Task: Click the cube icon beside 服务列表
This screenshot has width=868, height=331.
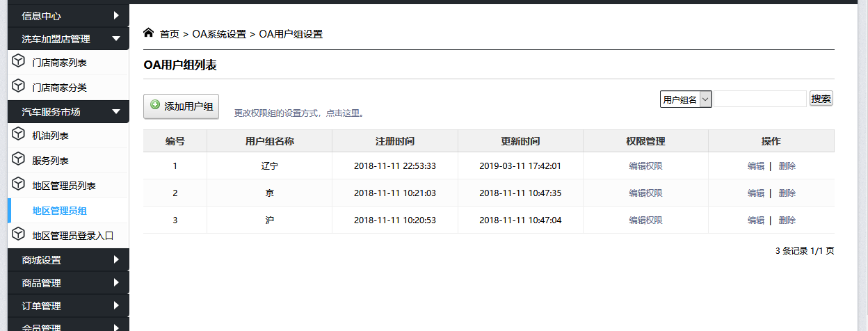Action: point(18,160)
